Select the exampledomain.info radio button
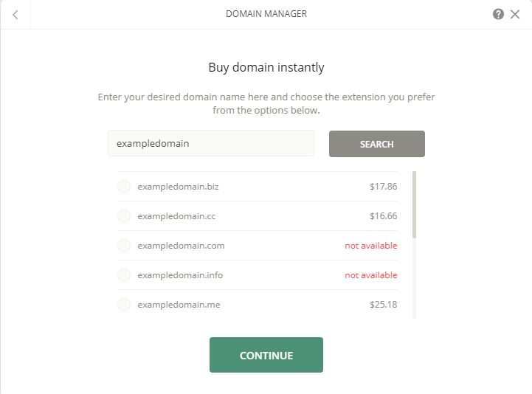532x394 pixels. coord(124,275)
